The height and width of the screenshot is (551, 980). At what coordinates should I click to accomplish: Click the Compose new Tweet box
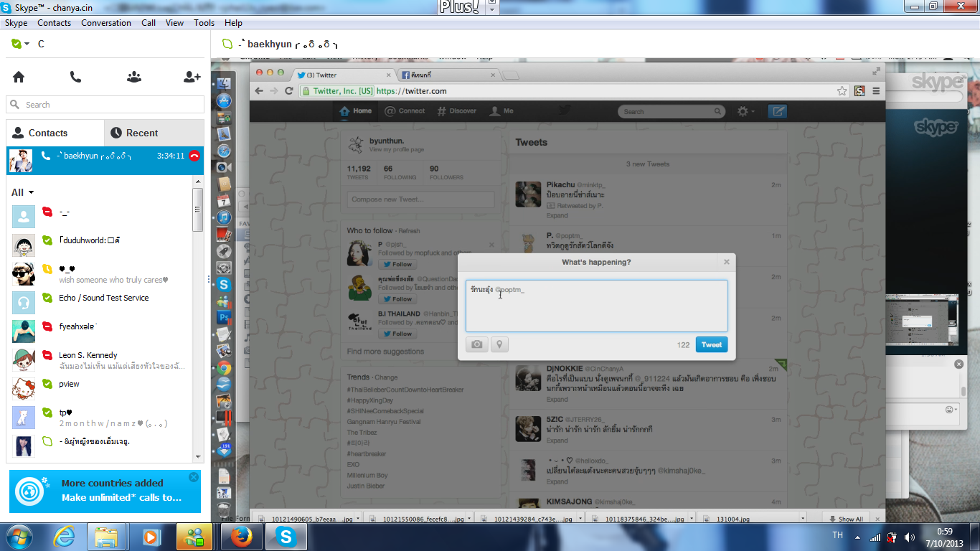[x=420, y=199]
